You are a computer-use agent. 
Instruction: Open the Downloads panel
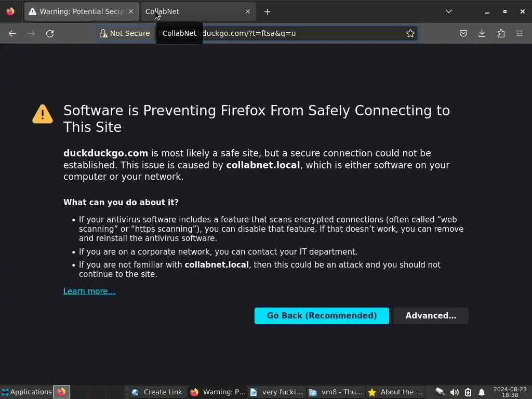coord(482,33)
